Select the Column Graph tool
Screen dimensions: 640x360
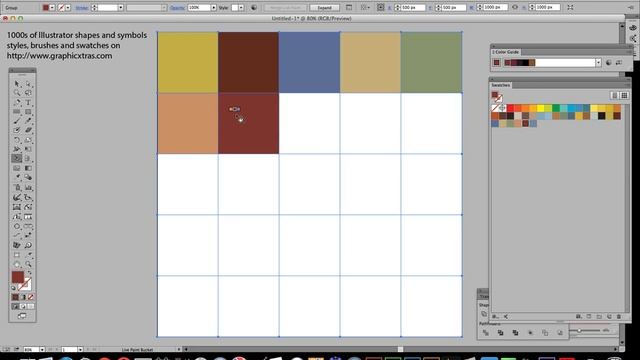pos(28,188)
